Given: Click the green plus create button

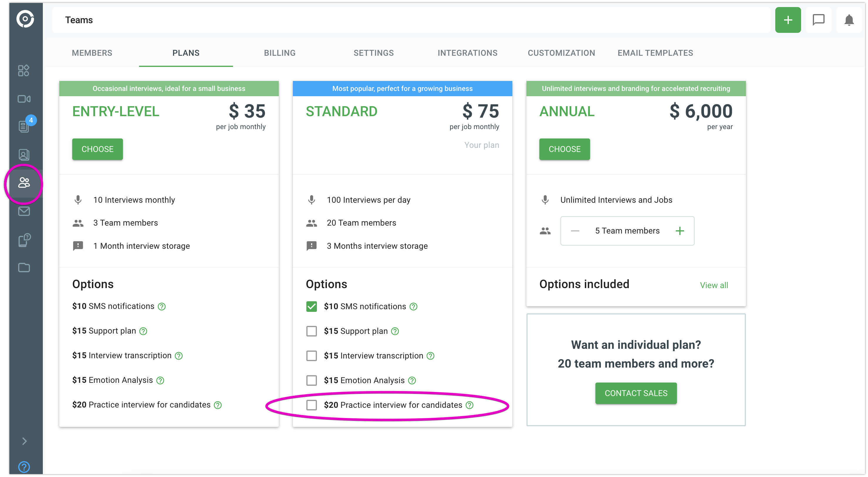Looking at the screenshot, I should pyautogui.click(x=788, y=20).
